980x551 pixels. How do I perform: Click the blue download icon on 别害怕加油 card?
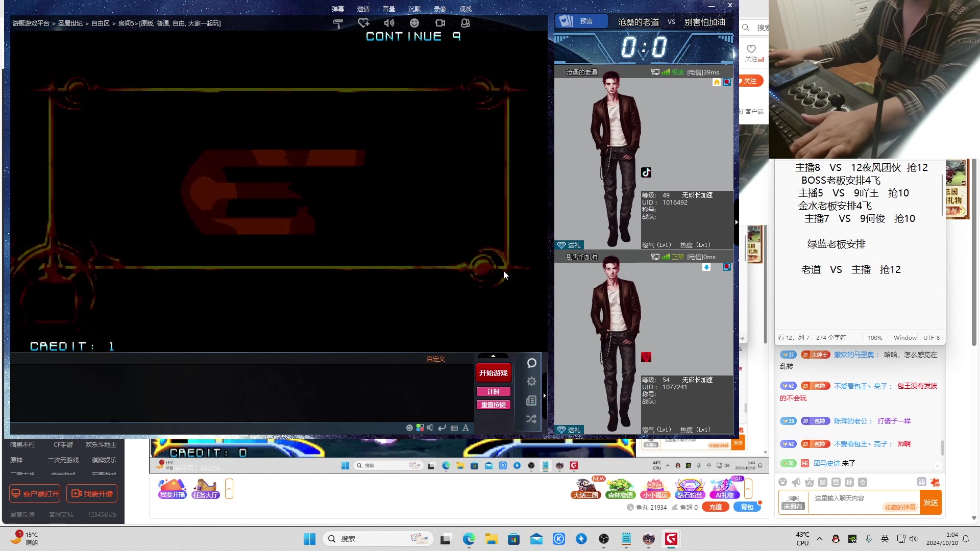(x=706, y=267)
